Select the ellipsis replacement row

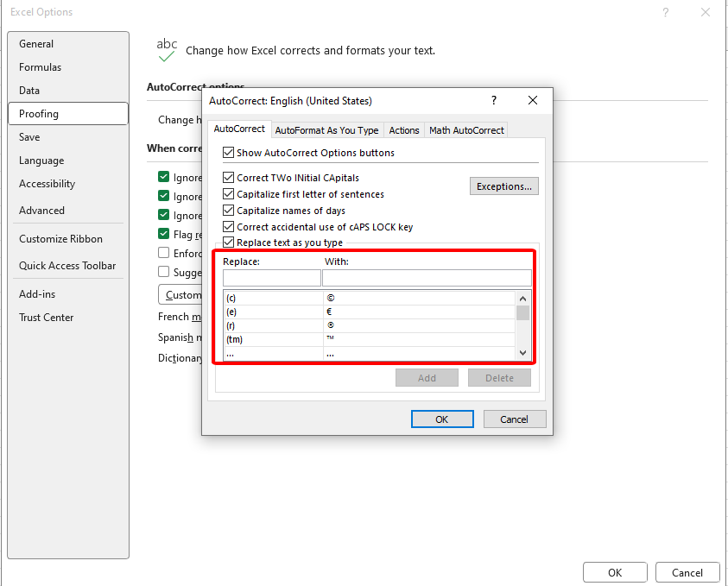pyautogui.click(x=369, y=354)
